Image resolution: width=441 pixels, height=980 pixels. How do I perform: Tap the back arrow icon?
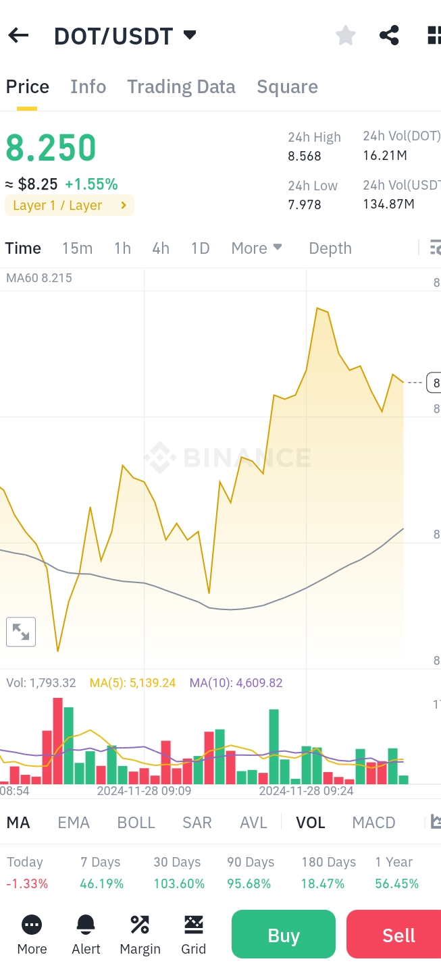[x=18, y=36]
